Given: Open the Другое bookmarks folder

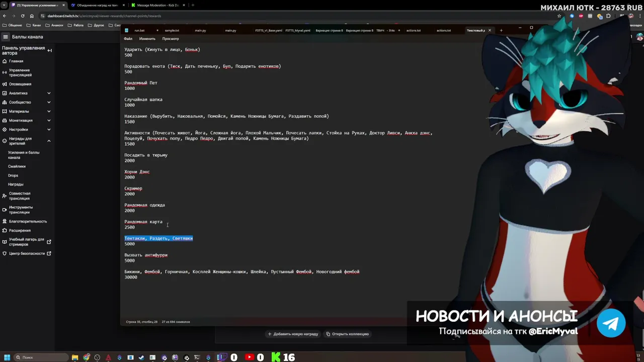Looking at the screenshot, I should tap(96, 25).
